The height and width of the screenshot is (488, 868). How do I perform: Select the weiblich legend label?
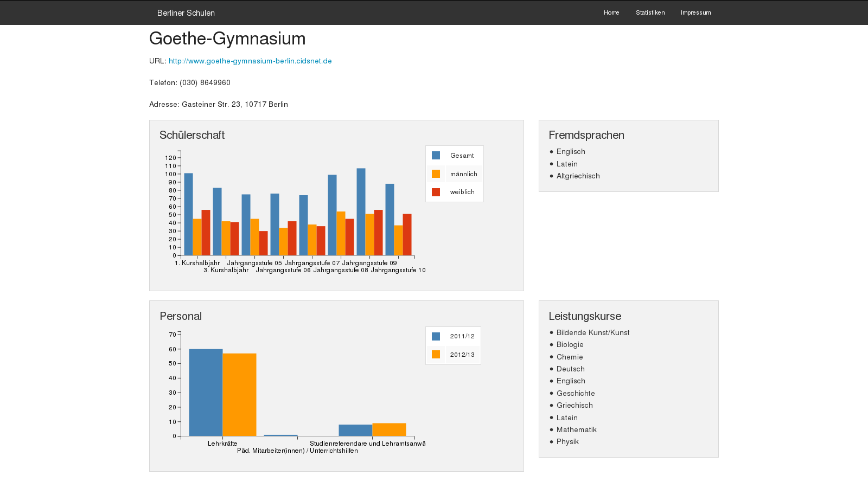coord(462,192)
